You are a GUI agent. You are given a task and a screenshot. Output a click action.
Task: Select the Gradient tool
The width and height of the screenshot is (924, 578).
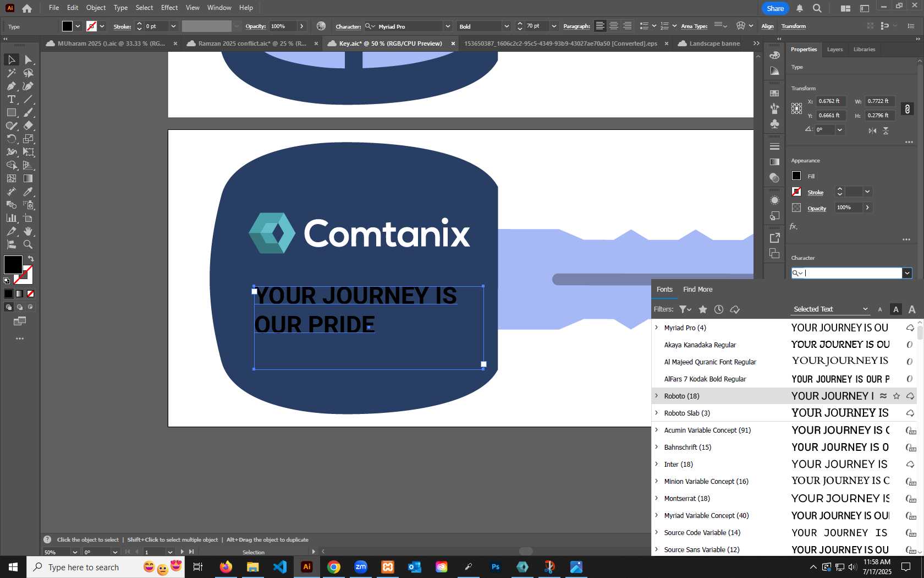[28, 178]
